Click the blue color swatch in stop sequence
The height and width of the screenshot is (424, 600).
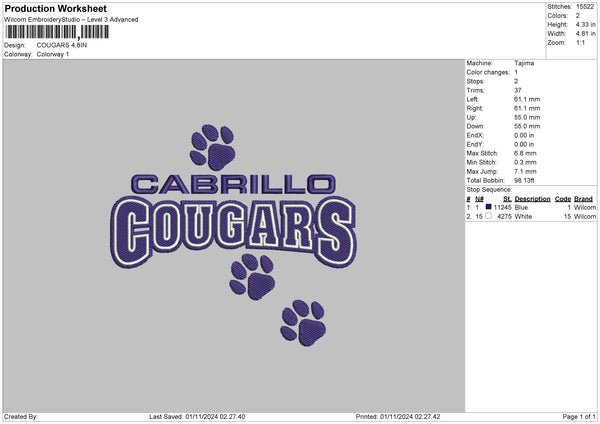pos(488,207)
